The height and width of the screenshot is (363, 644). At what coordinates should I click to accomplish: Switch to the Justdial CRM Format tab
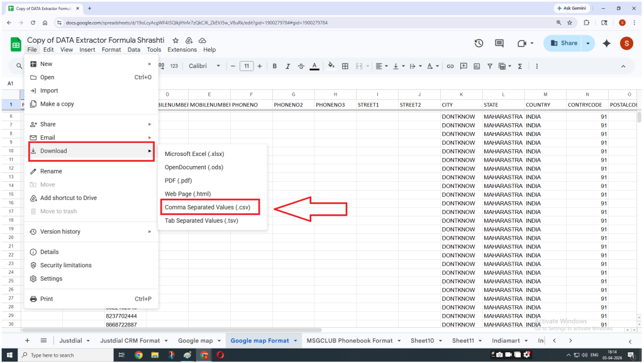130,341
